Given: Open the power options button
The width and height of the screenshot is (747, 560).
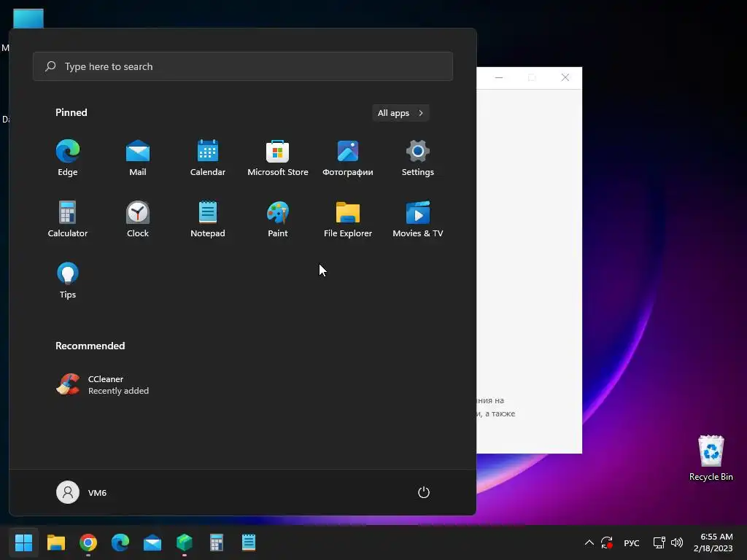Looking at the screenshot, I should click(424, 492).
